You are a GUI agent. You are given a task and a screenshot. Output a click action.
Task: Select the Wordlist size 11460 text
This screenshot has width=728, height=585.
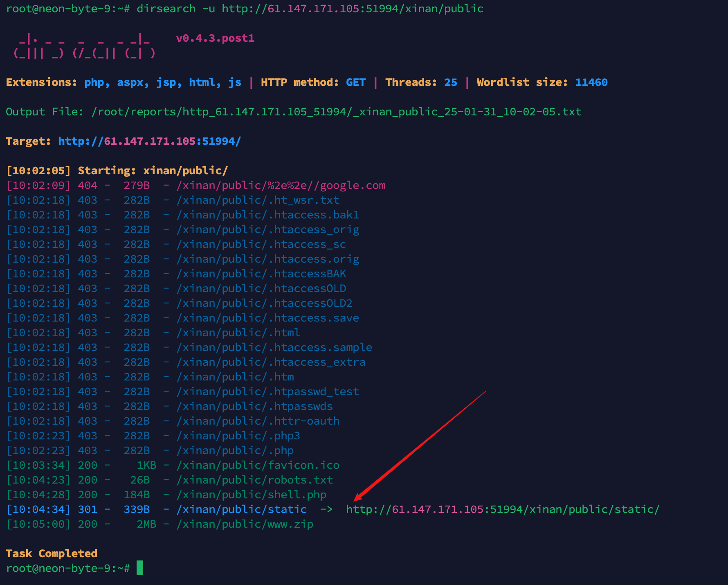tap(542, 82)
